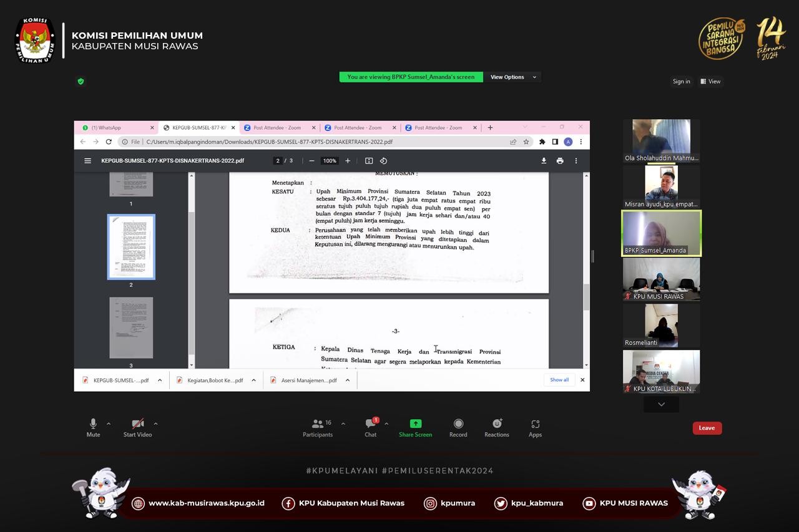This screenshot has height=532, width=799.
Task: Start recording with Record button
Action: (458, 427)
